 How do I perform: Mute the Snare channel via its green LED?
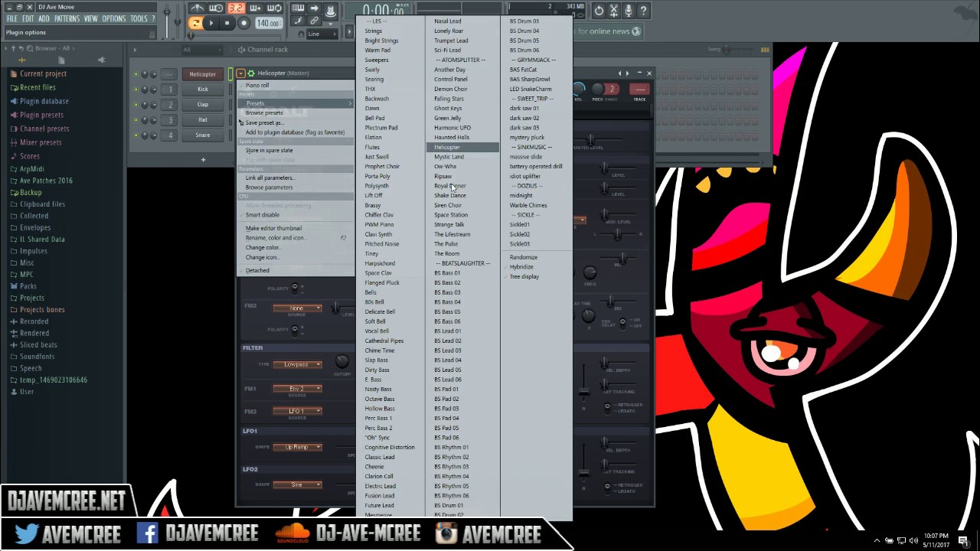(x=136, y=135)
